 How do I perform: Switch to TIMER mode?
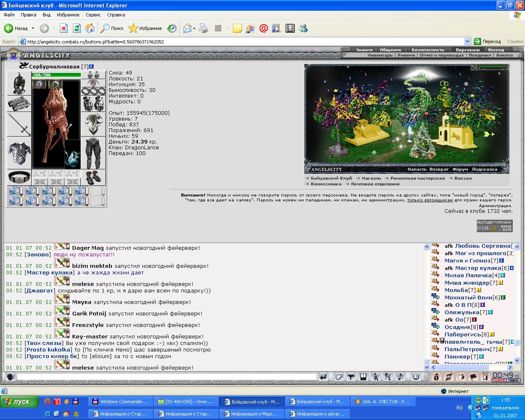[x=514, y=380]
